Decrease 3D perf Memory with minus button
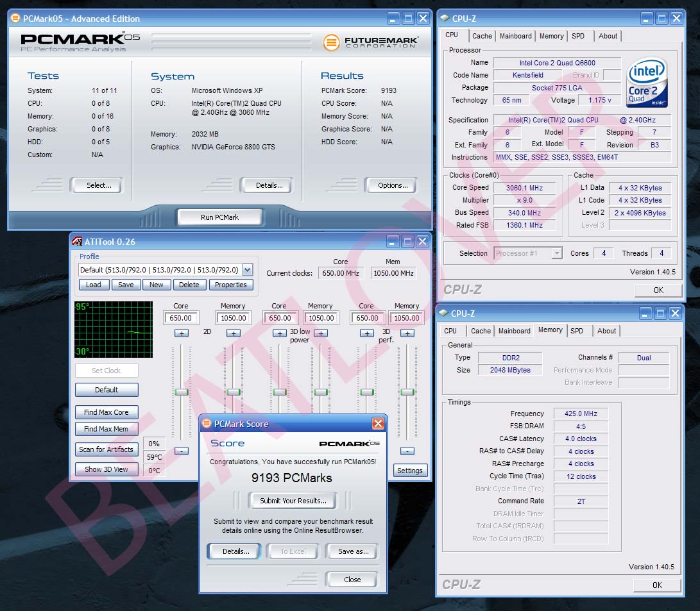 coord(407,451)
